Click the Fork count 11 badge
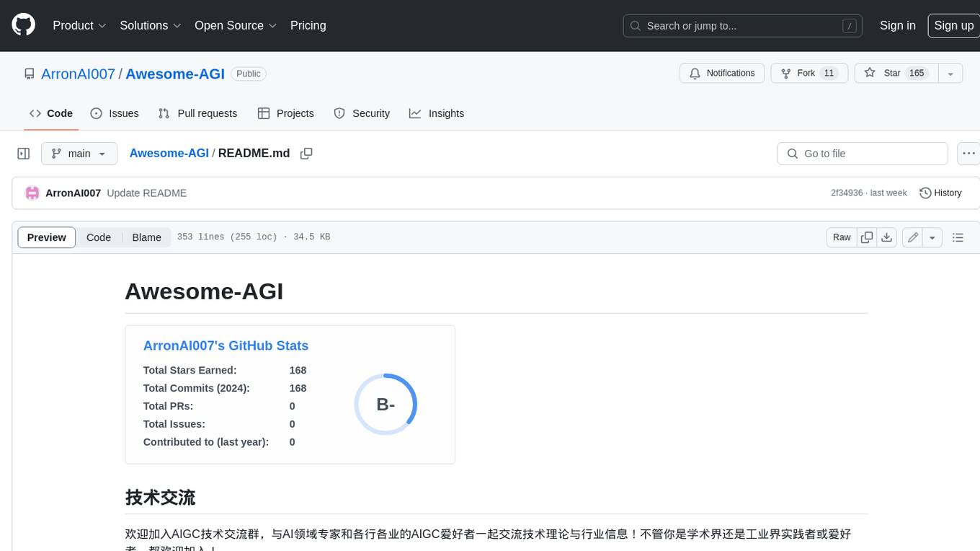 [829, 73]
